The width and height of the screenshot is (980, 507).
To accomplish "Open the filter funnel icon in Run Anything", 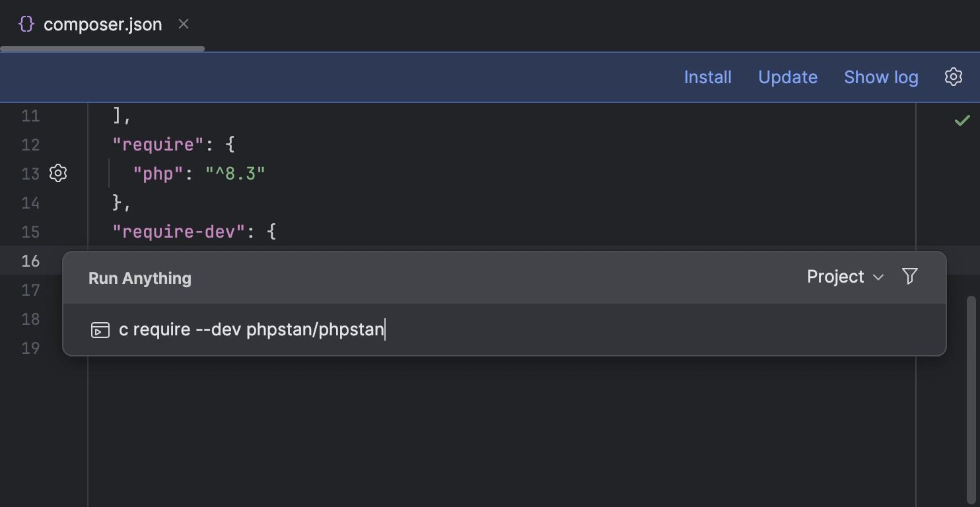I will [910, 277].
